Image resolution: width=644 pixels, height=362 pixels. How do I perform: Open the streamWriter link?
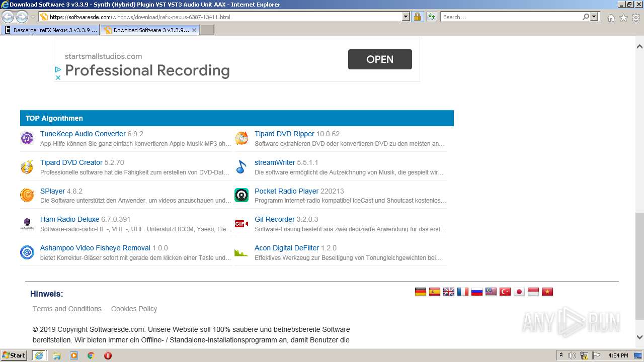275,162
